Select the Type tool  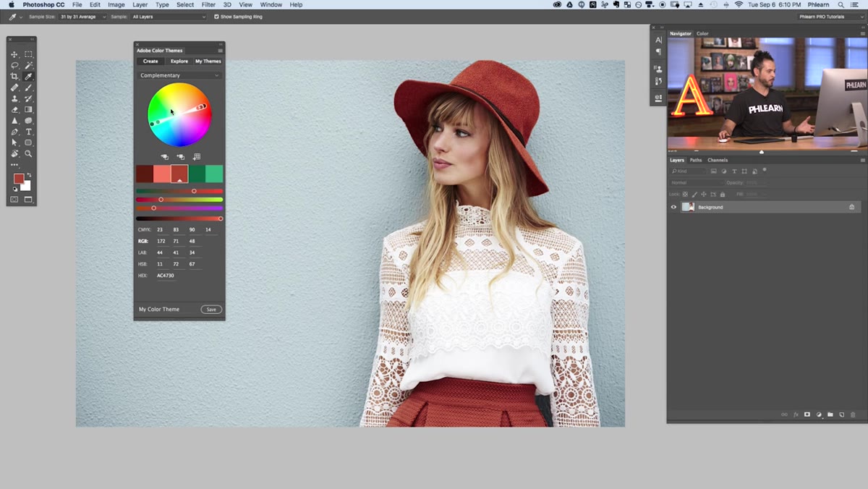click(x=28, y=132)
